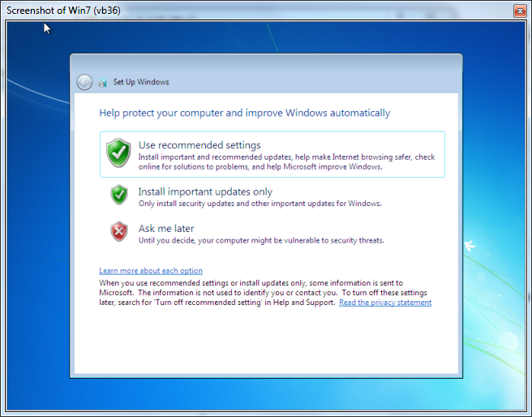
Task: Choose Use recommended settings
Action: tap(272, 154)
